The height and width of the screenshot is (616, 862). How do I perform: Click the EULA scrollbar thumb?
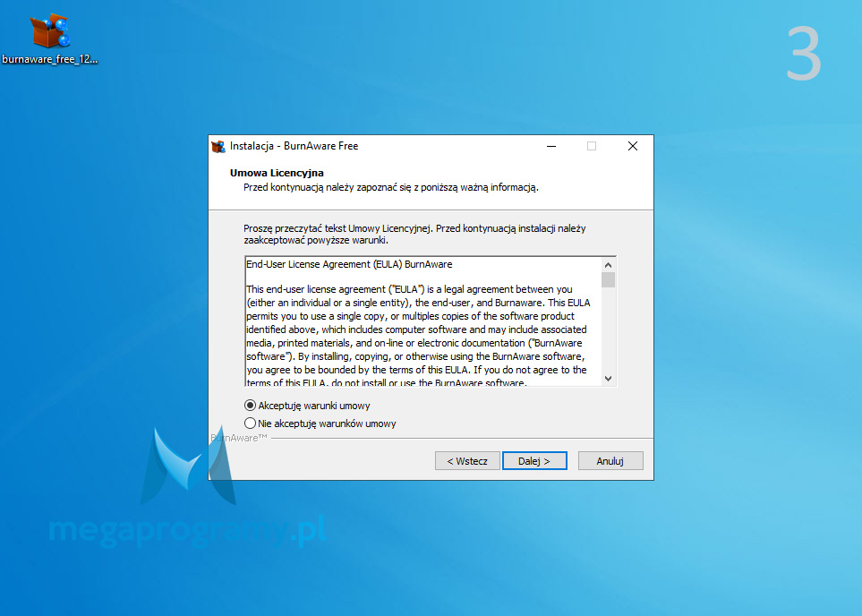coord(608,280)
